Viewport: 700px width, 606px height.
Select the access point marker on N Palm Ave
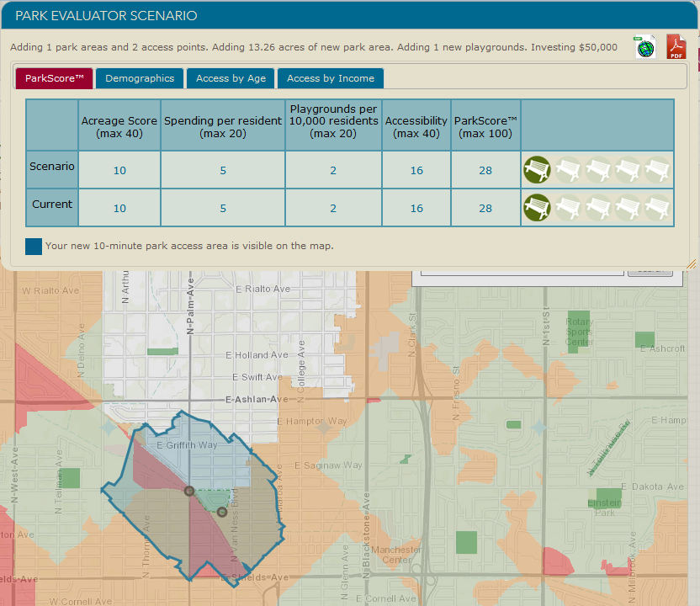click(x=189, y=492)
